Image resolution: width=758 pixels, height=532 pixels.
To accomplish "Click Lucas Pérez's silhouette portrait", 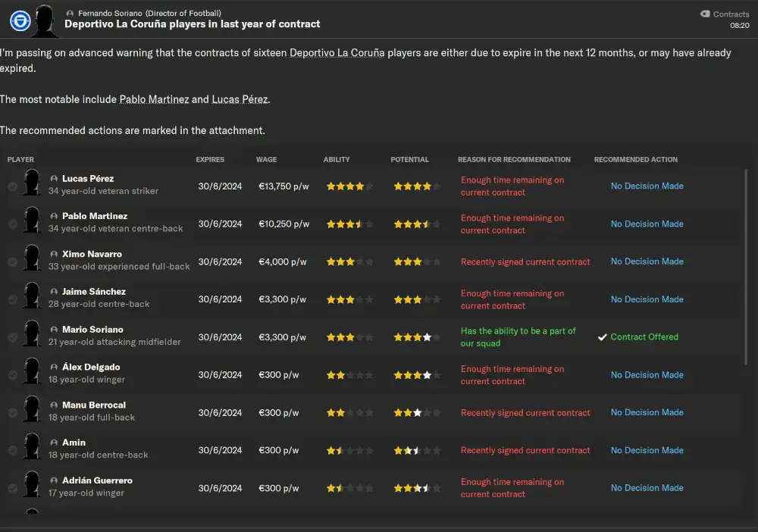I will pyautogui.click(x=32, y=182).
